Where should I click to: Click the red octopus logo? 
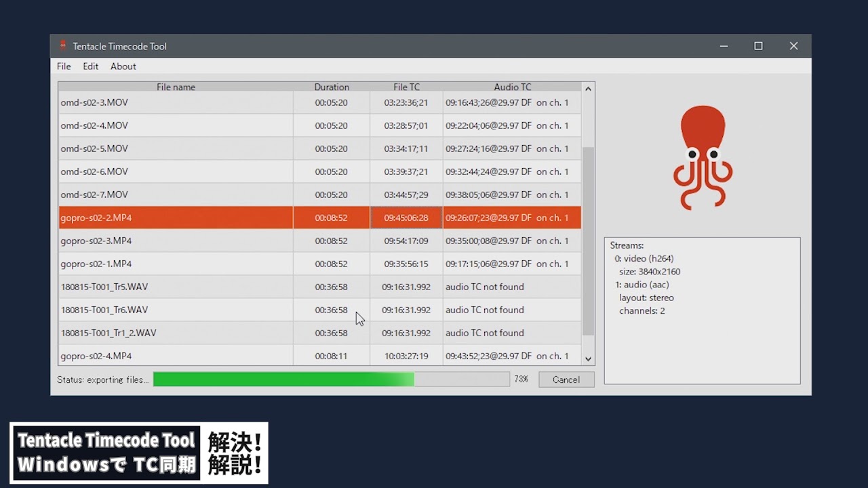(x=703, y=157)
